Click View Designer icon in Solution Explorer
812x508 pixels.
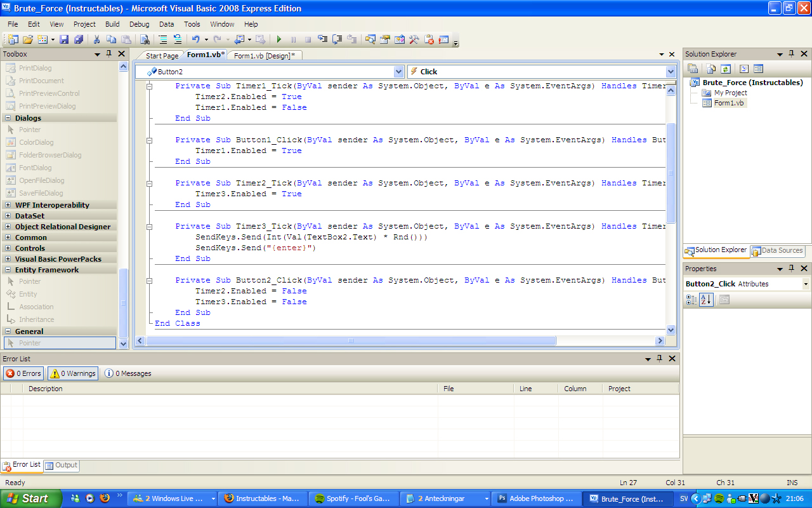(758, 69)
